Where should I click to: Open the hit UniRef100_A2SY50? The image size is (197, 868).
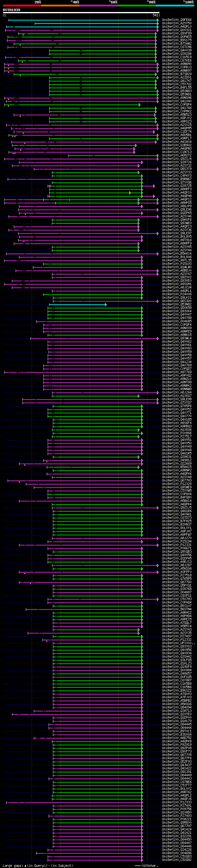[x=177, y=23]
